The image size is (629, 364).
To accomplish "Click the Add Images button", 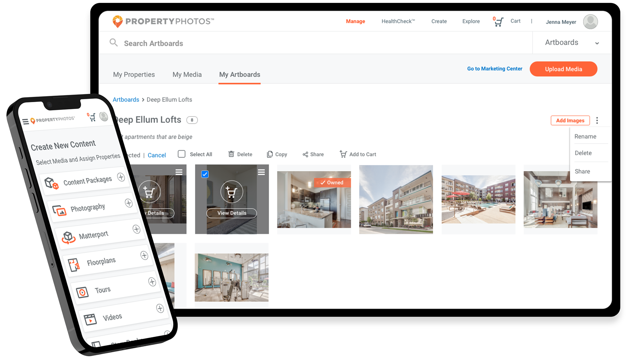I will tap(570, 120).
